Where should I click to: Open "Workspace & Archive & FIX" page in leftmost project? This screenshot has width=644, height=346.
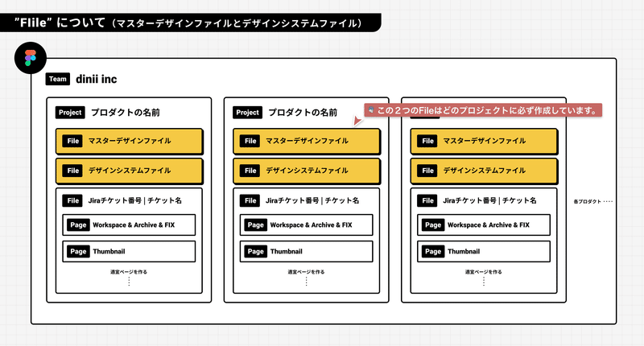coord(129,225)
